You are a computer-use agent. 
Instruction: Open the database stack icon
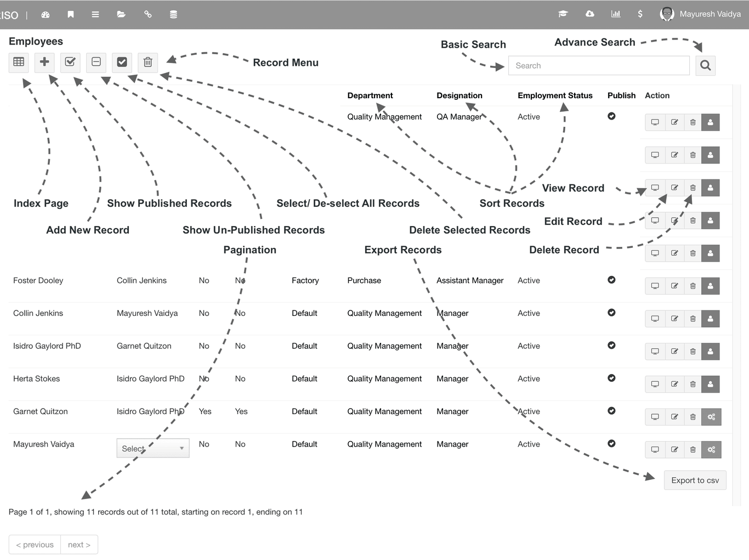173,14
